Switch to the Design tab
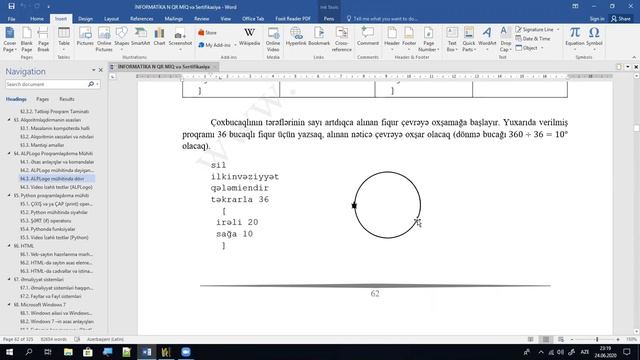640x360 pixels. 85,19
